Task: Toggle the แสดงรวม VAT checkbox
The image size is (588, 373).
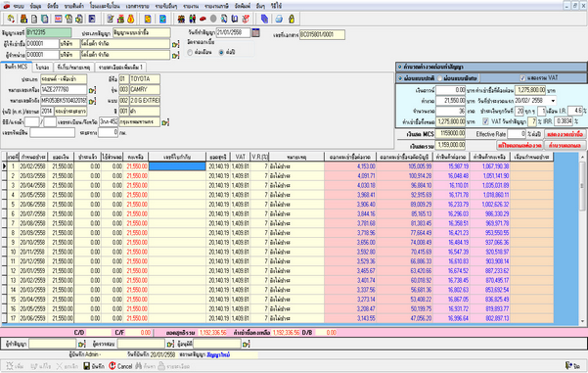Action: point(522,78)
